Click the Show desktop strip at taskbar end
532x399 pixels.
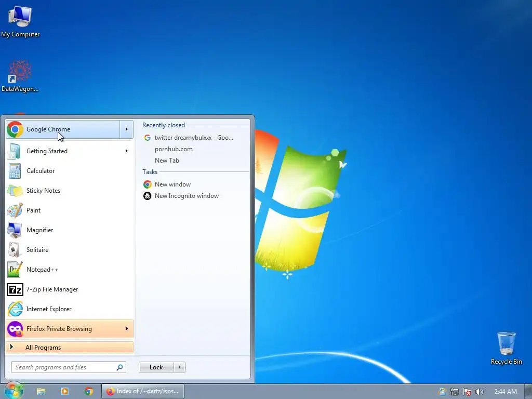pyautogui.click(x=528, y=392)
